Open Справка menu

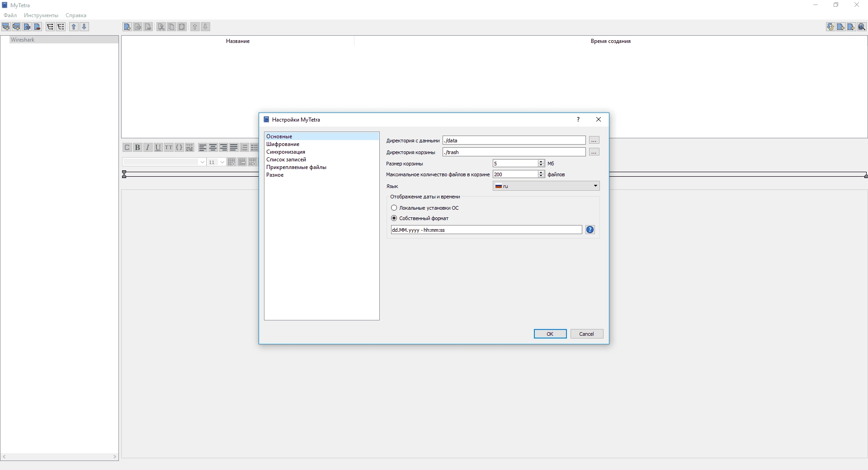(x=76, y=15)
